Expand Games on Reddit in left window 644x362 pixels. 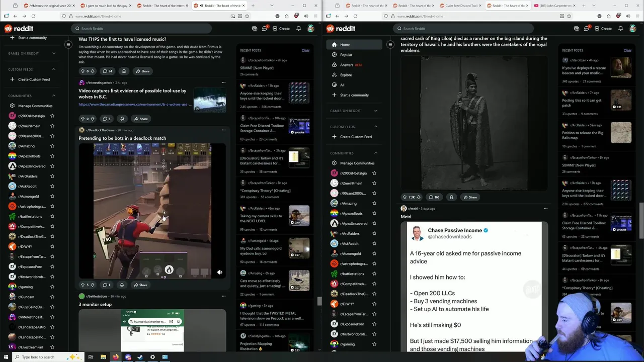point(53,53)
